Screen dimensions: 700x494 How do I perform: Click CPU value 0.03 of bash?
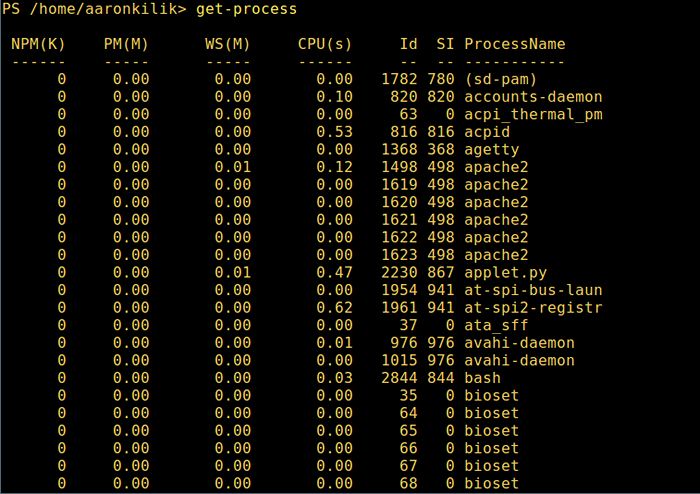click(x=334, y=378)
